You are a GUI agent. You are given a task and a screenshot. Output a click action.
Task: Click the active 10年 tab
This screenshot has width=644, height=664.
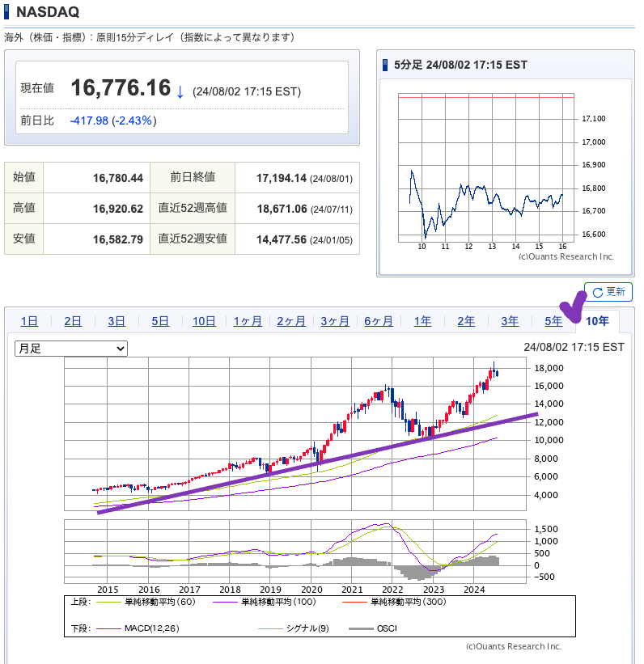pos(597,321)
